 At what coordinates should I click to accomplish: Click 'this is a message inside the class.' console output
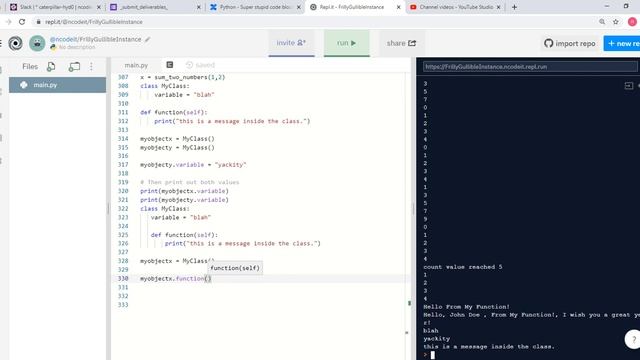click(489, 347)
